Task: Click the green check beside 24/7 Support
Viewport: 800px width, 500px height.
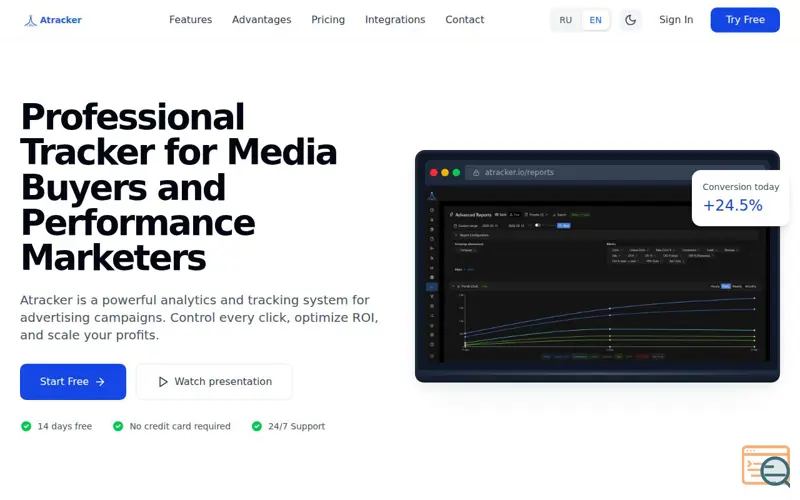Action: [257, 426]
